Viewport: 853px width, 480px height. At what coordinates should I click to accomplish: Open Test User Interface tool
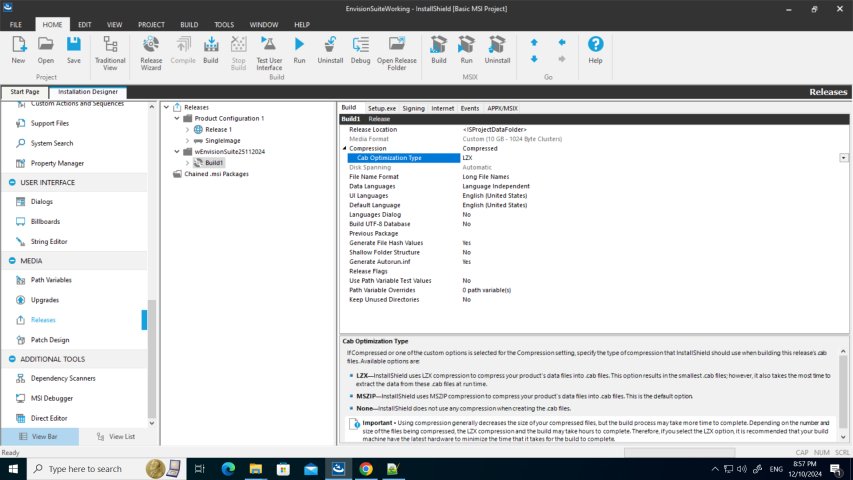pyautogui.click(x=269, y=53)
